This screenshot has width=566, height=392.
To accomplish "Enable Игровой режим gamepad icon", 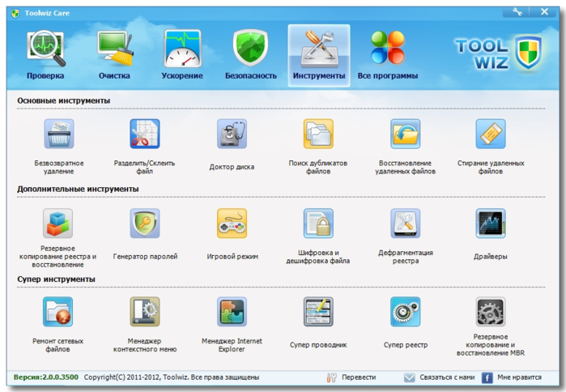I will pyautogui.click(x=232, y=223).
